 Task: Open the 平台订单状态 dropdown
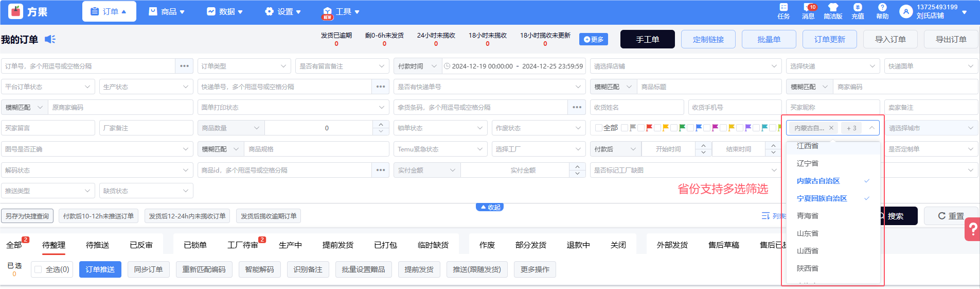tap(48, 87)
